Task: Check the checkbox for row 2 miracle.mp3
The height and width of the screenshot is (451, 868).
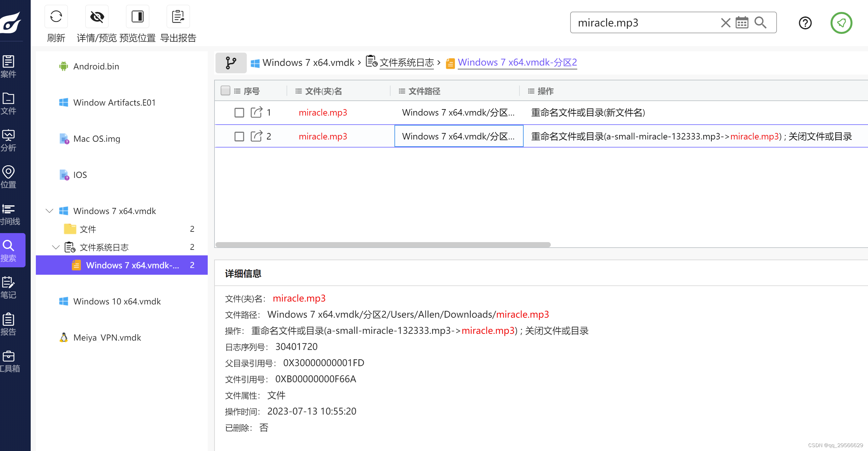Action: click(x=239, y=137)
